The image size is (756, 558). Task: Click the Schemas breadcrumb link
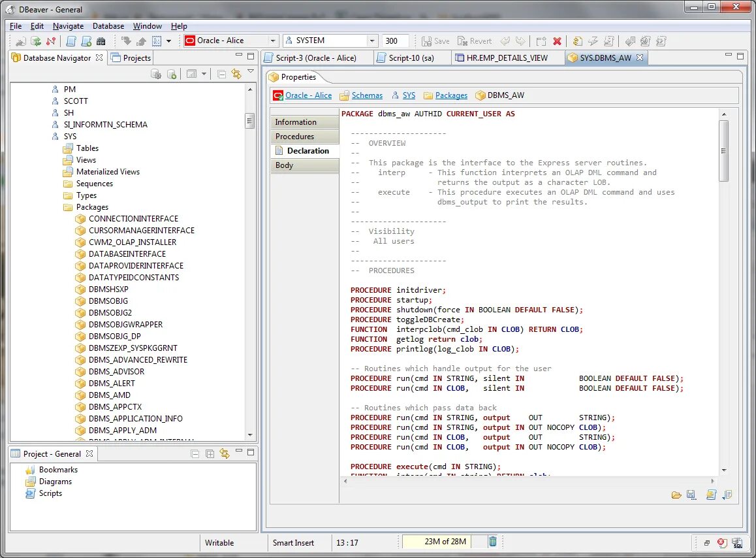pyautogui.click(x=367, y=95)
